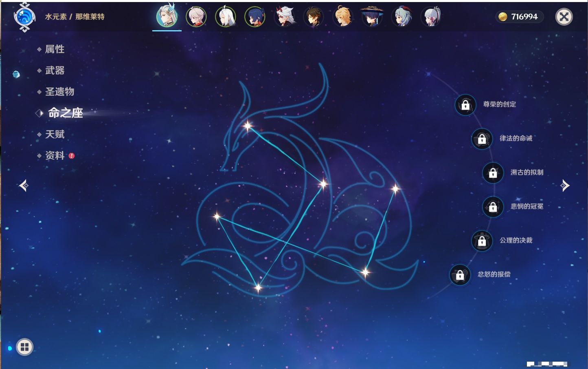Pick Kazuha's avatar next to Neuvillette
Image resolution: width=588 pixels, height=369 pixels.
tap(196, 17)
